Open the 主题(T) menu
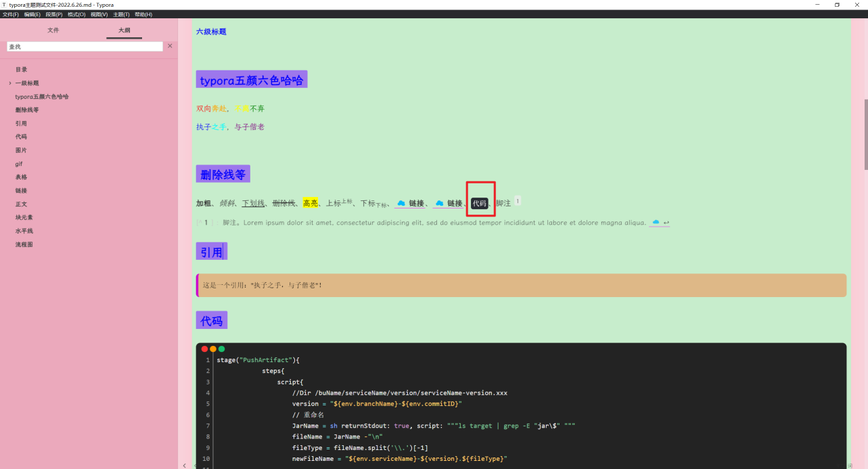 [x=122, y=14]
